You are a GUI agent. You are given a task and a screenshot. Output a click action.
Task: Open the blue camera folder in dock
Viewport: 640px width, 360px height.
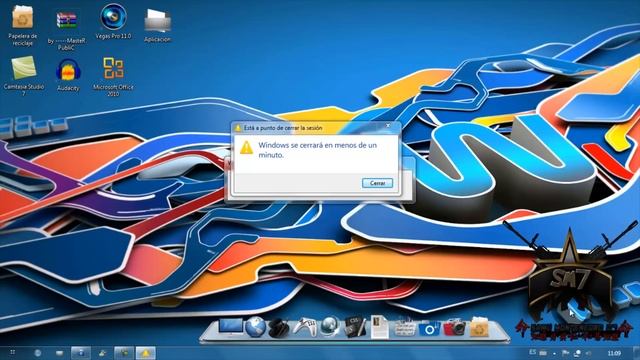click(x=429, y=328)
